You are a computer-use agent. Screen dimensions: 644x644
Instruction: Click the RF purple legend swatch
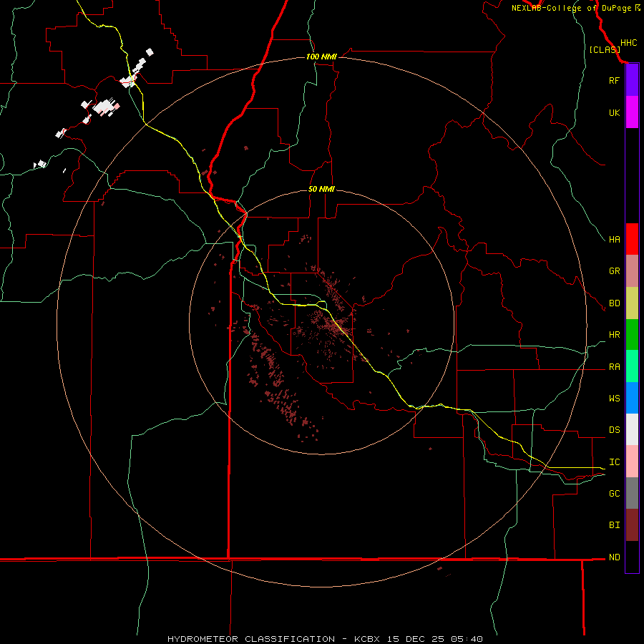(x=632, y=80)
